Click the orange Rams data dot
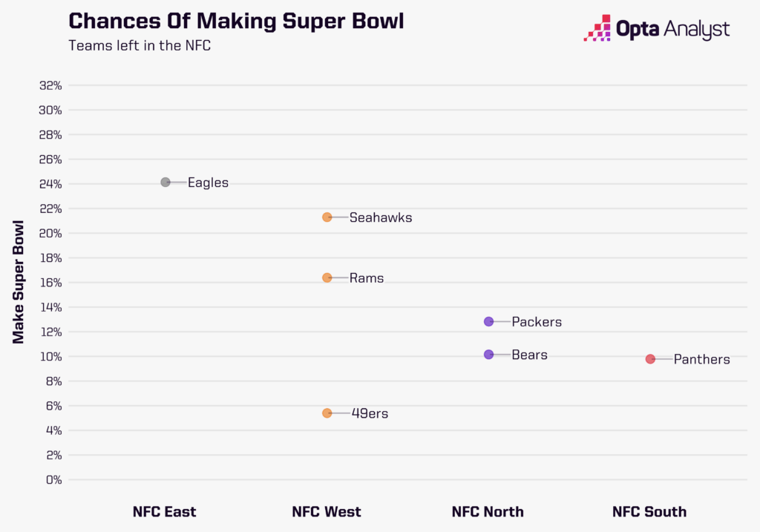 pos(327,278)
